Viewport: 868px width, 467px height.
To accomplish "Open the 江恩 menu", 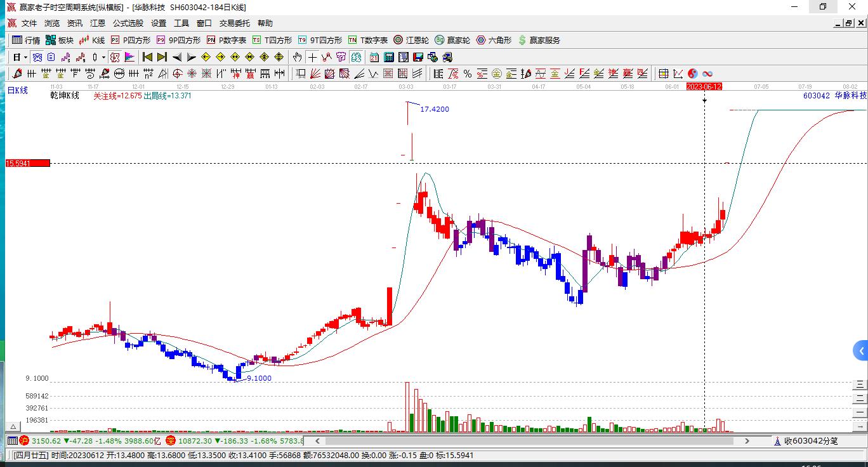I will pos(98,23).
